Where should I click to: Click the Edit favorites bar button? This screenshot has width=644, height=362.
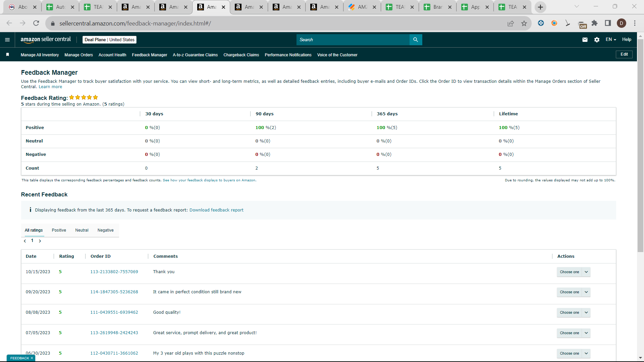coord(624,54)
